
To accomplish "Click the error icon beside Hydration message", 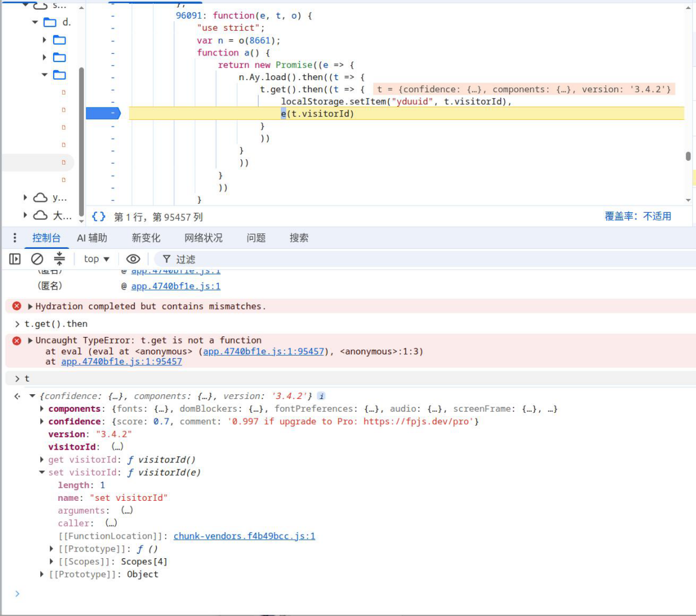I will click(16, 306).
